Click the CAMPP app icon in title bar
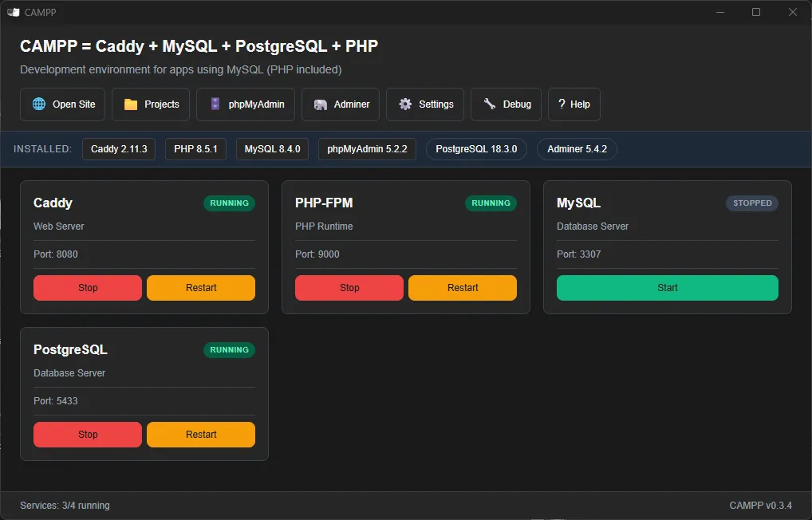This screenshot has width=812, height=520. tap(14, 12)
